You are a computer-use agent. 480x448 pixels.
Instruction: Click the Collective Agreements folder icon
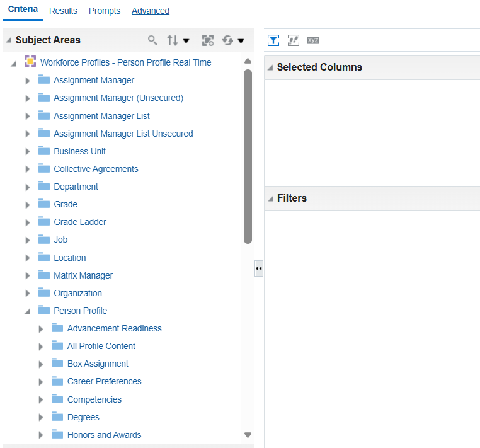[44, 168]
